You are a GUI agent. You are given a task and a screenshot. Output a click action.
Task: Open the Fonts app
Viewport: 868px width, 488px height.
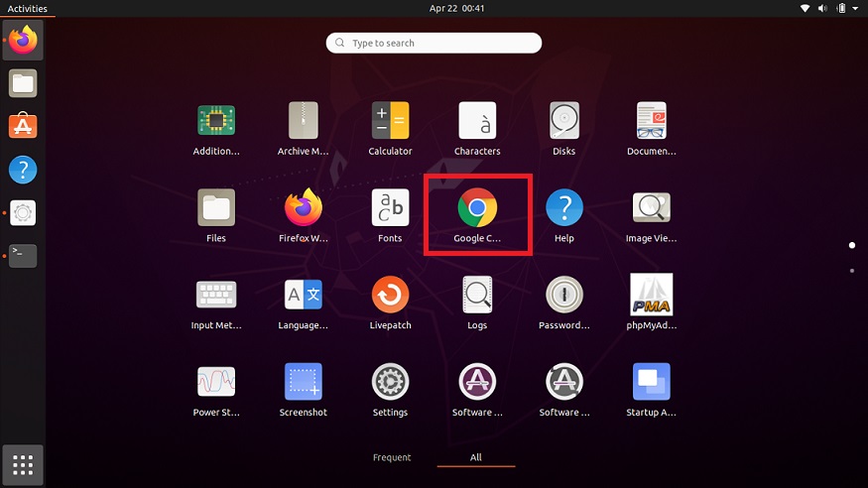(x=390, y=207)
